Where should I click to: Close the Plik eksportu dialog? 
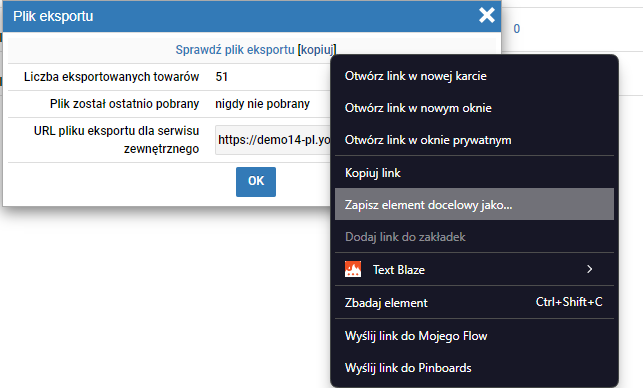[487, 16]
